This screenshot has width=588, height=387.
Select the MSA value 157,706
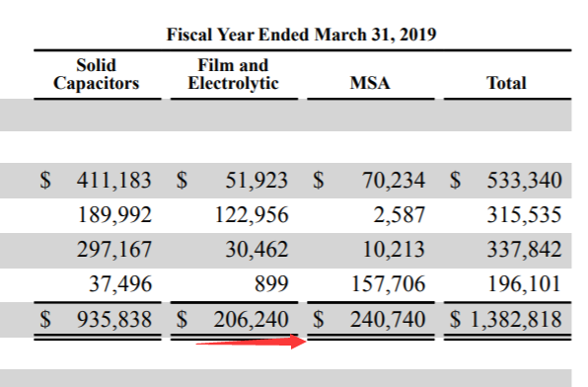[388, 284]
